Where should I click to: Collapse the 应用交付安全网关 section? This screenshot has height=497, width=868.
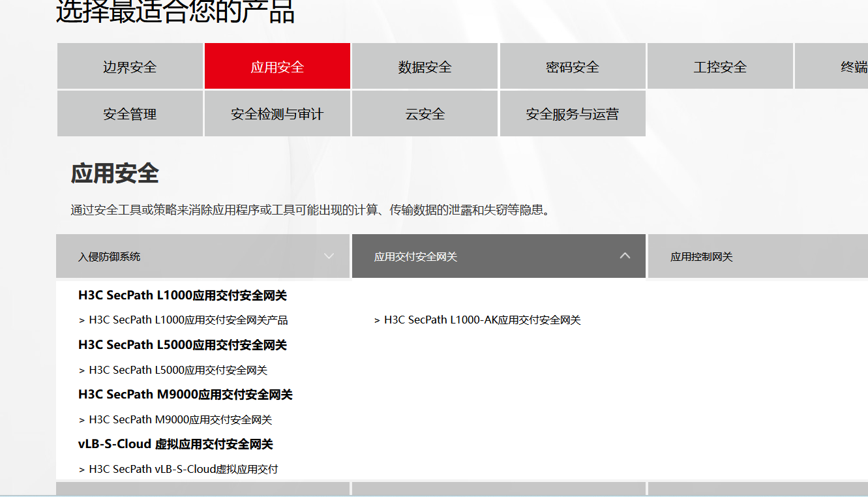click(499, 256)
